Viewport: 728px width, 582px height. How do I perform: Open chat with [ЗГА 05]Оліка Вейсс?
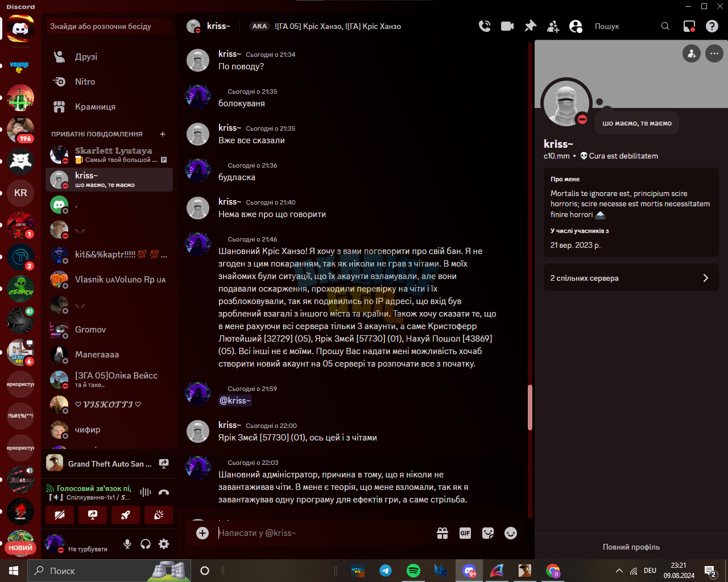[x=109, y=380]
